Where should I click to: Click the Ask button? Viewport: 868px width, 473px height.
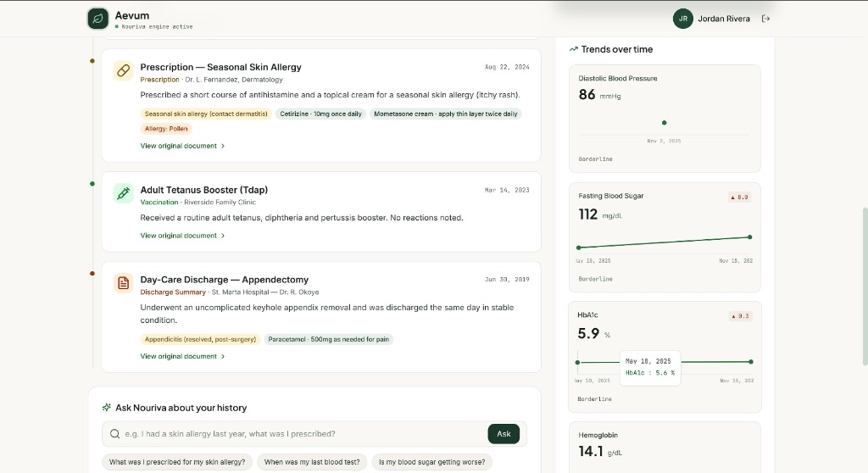pyautogui.click(x=504, y=434)
